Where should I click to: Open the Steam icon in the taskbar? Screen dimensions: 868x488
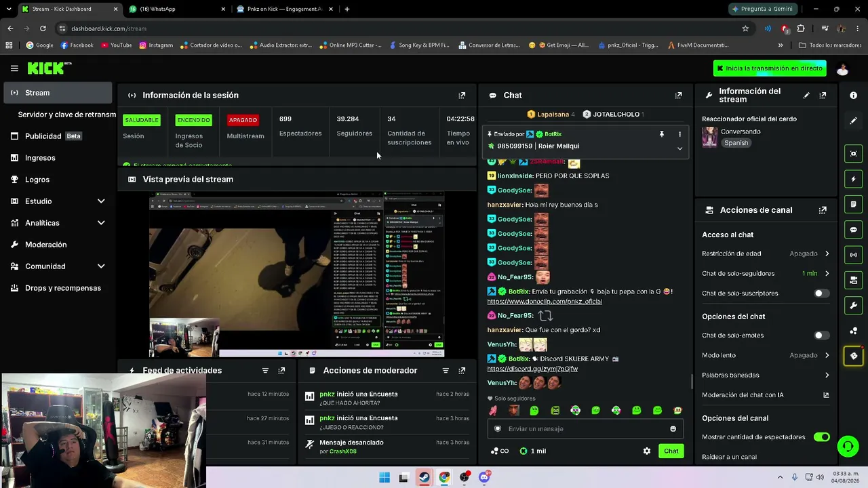[x=424, y=477]
